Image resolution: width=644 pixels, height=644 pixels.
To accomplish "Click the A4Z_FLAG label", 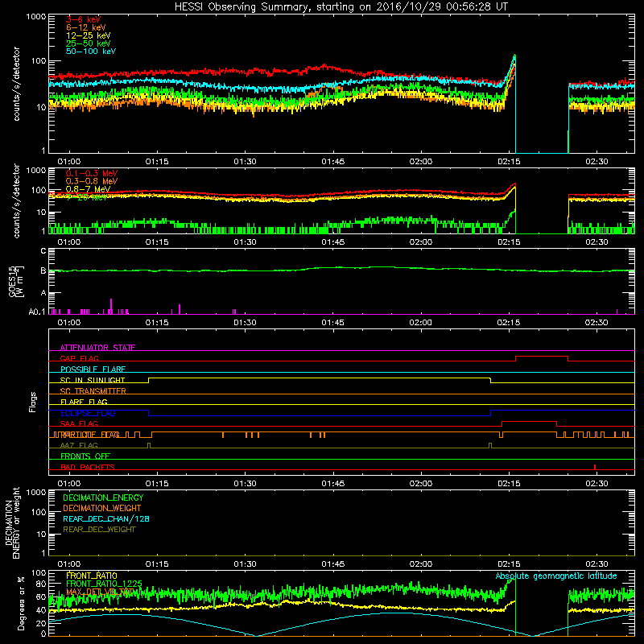I will tap(79, 445).
